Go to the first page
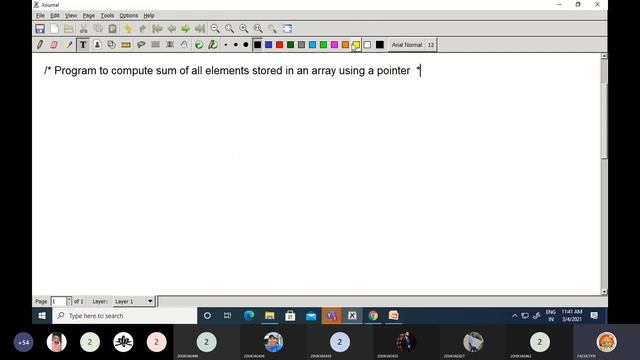This screenshot has height=360, width=640. (157, 29)
